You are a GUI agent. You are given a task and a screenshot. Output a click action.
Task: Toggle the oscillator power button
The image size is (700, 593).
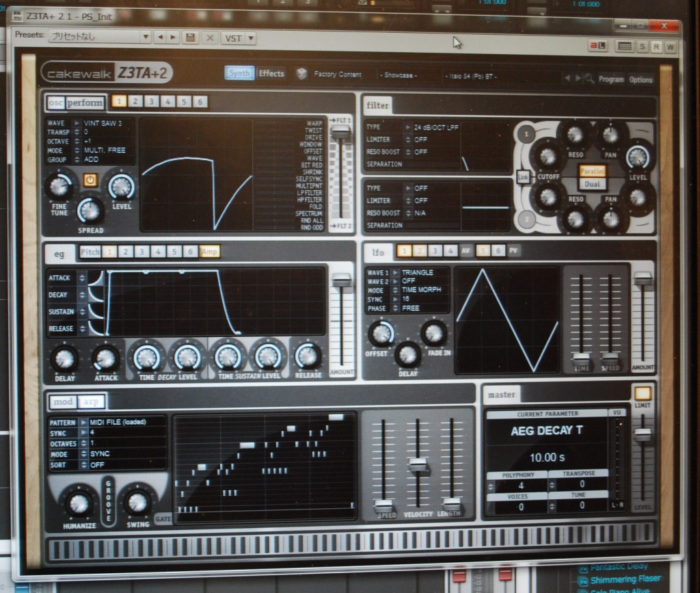point(90,179)
